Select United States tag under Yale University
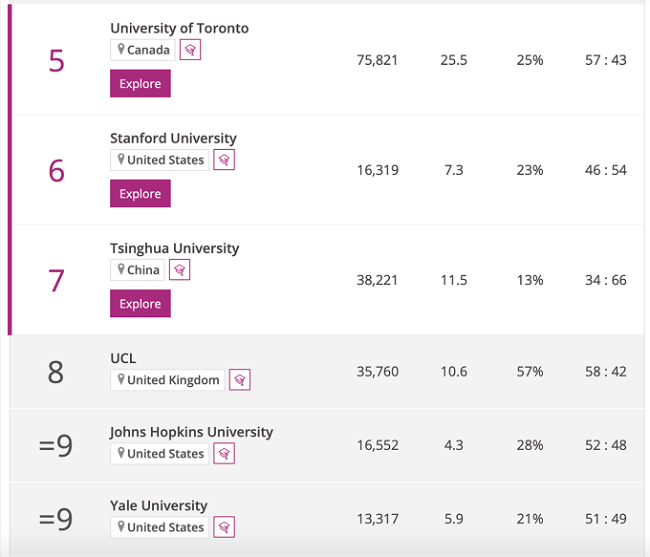Screen dimensions: 650x557 coord(160,527)
